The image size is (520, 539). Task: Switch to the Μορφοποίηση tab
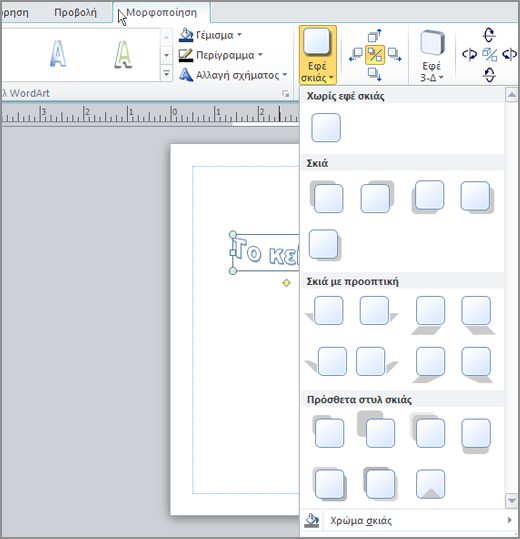162,12
